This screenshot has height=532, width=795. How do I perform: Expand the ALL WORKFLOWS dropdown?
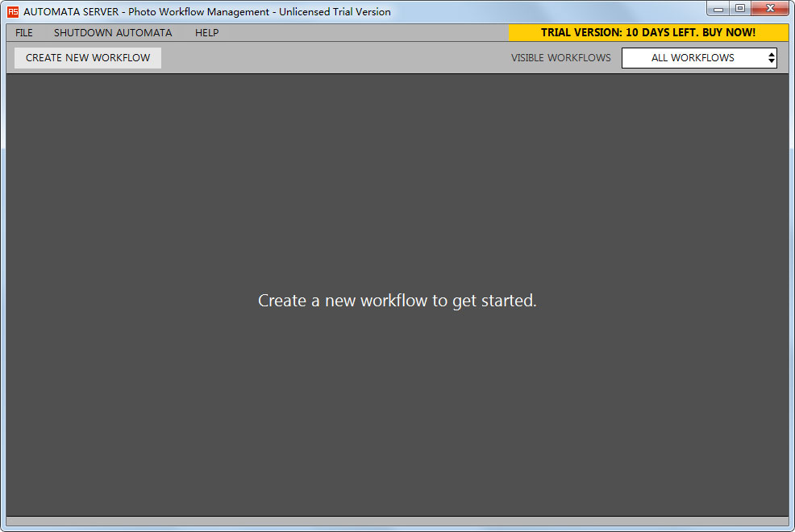point(699,58)
